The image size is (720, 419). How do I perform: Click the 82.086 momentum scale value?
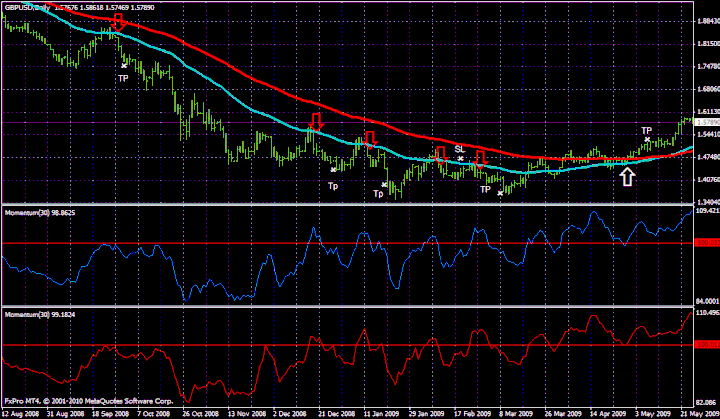pos(706,402)
